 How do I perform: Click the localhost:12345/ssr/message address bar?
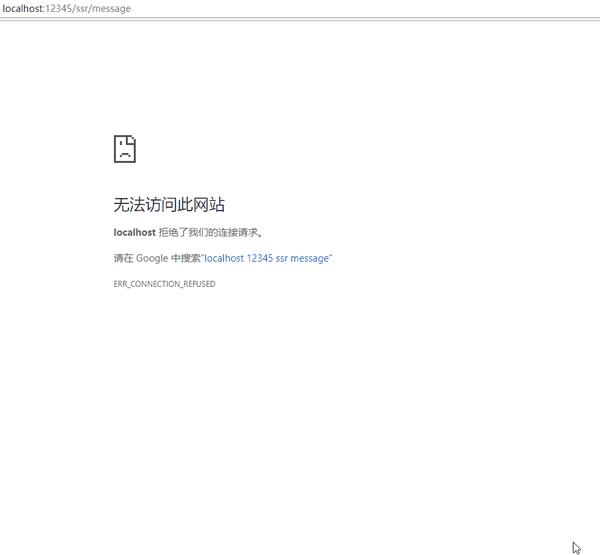67,8
